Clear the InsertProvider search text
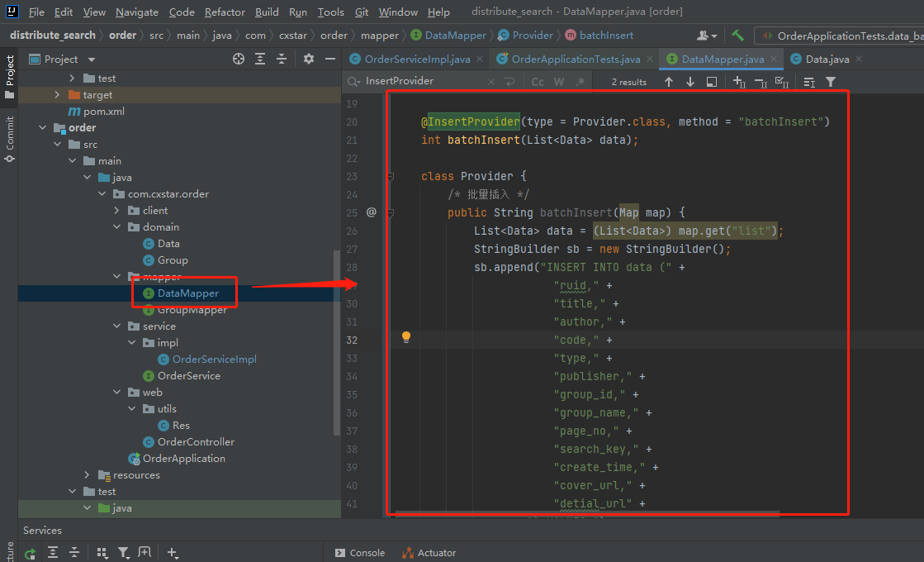The width and height of the screenshot is (924, 562). pyautogui.click(x=490, y=81)
